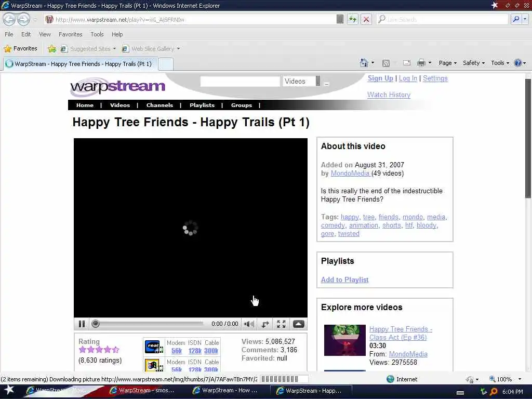Click the page vertical scrollbar thumb
The image size is (532, 399).
pos(528,138)
